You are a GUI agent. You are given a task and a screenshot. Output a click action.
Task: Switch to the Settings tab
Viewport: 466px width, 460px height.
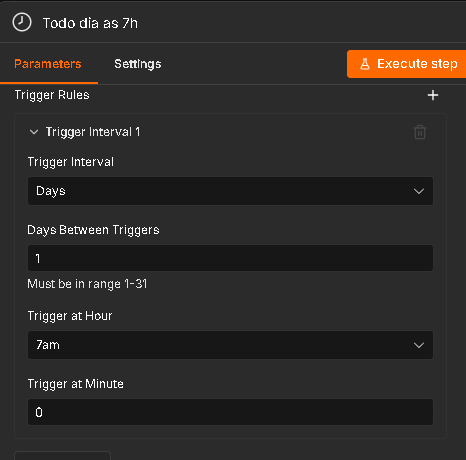coord(138,64)
